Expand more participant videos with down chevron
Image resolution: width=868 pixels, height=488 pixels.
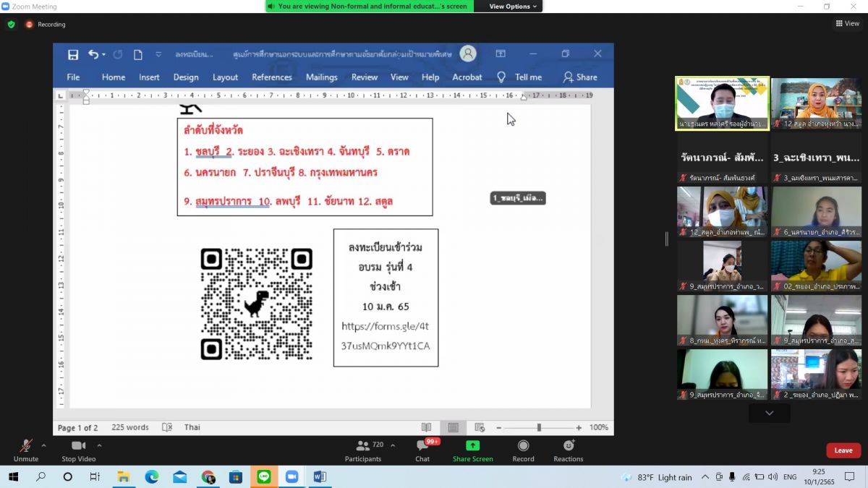769,413
